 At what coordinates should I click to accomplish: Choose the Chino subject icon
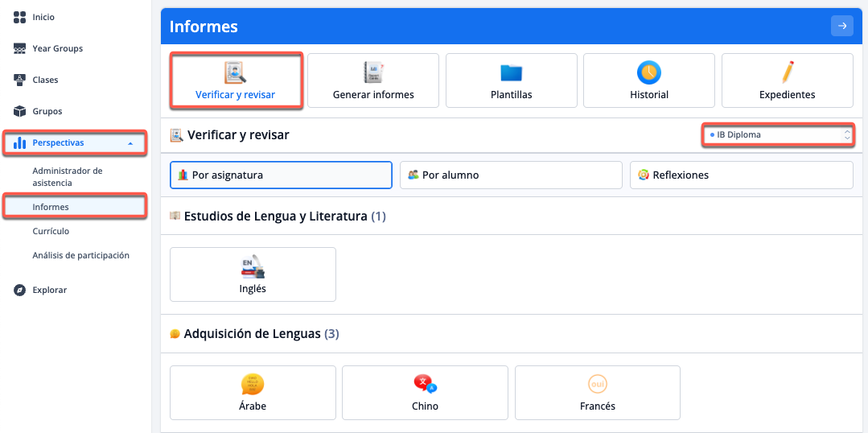pos(425,385)
